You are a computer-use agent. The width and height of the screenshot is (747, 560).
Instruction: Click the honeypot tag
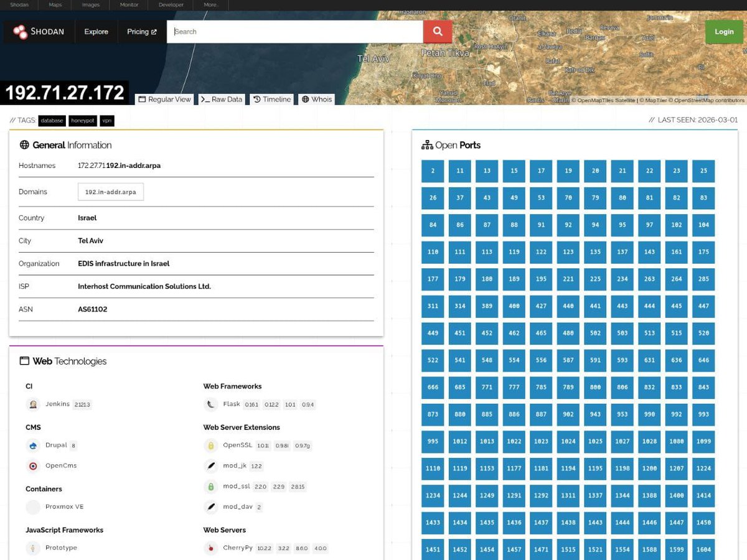point(83,121)
